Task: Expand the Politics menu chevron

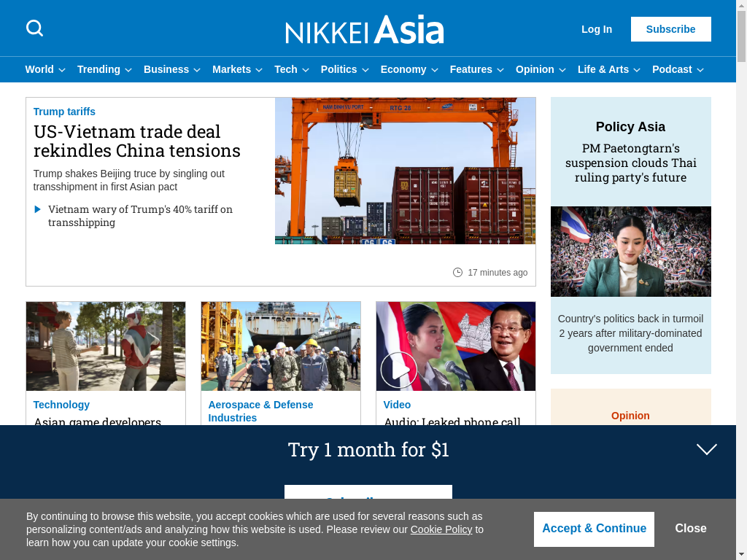Action: coord(365,70)
